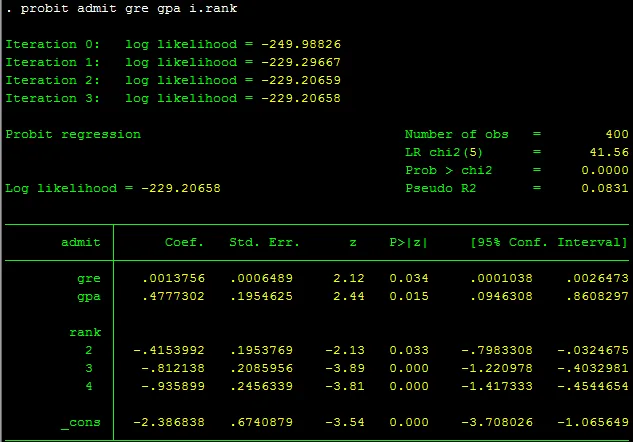
Task: Select Iteration 3 log likelihood value -229.20658
Action: pos(301,98)
